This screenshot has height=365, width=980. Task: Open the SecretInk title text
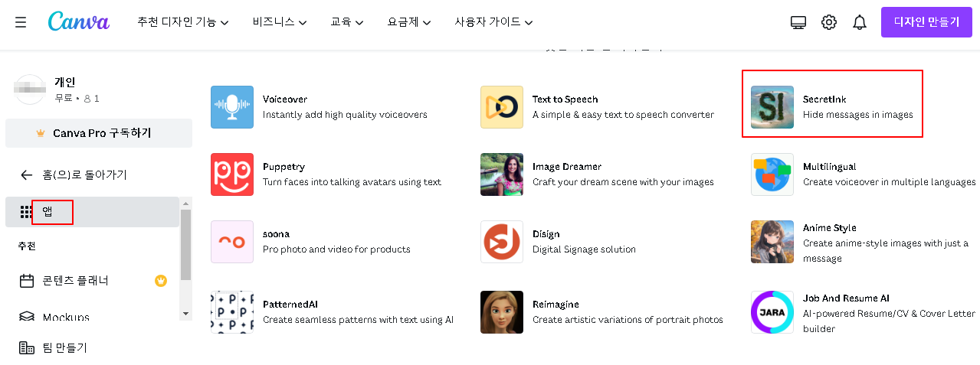click(824, 99)
